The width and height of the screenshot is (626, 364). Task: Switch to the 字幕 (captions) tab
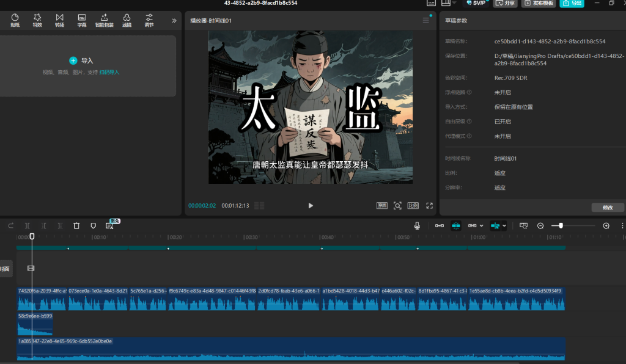[82, 20]
